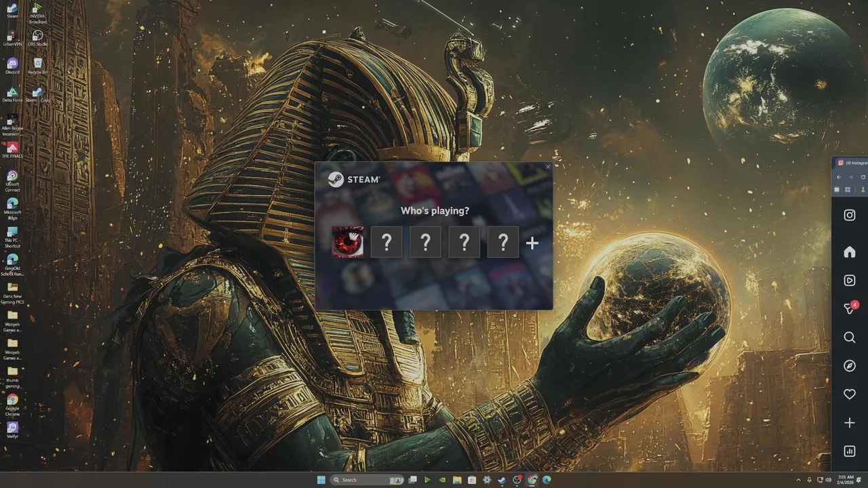Go forward in the Instagram browser window

pyautogui.click(x=851, y=177)
